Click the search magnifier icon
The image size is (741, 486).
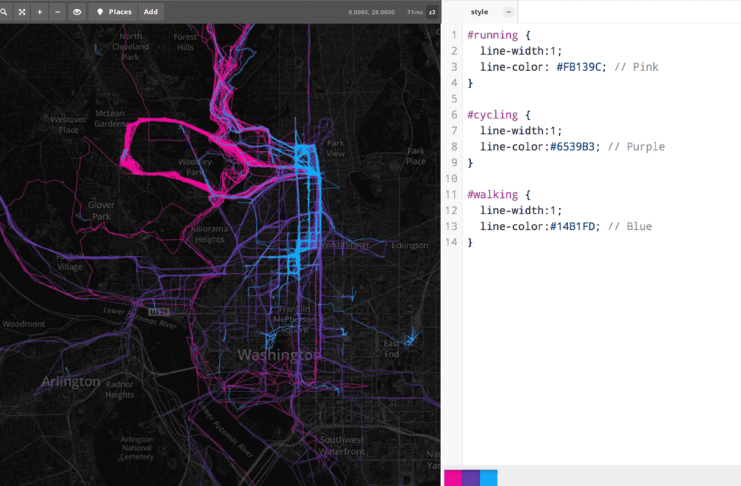click(5, 12)
